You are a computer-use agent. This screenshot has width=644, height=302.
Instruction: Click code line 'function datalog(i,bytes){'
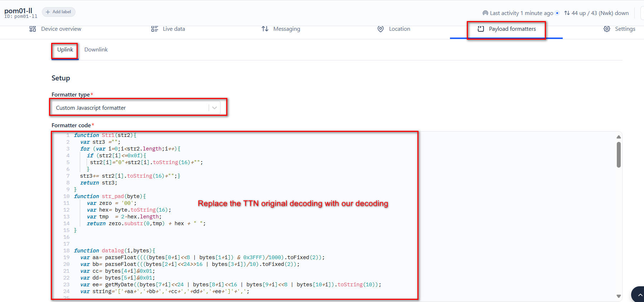[115, 251]
